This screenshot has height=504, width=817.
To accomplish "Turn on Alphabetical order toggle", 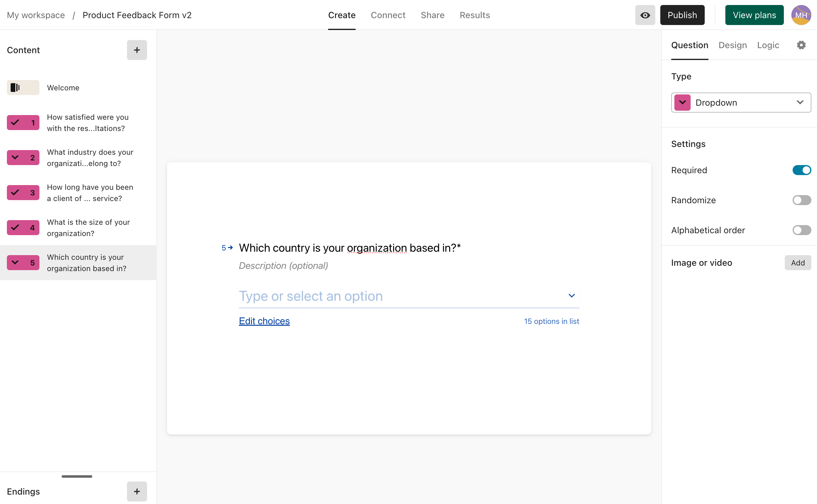I will [801, 230].
